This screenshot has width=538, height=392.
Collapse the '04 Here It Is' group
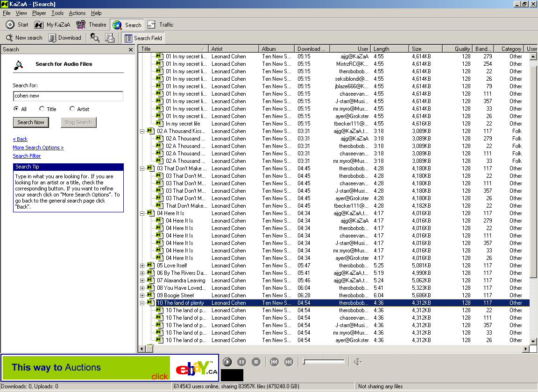(142, 213)
